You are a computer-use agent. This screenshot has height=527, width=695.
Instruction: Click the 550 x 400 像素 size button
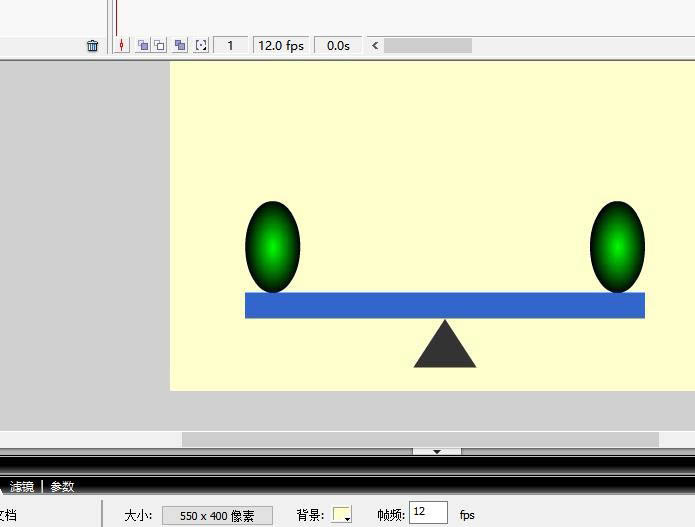point(217,516)
